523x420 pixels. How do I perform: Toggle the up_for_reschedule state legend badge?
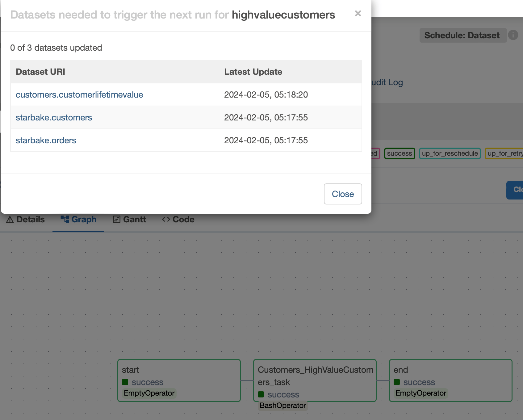pos(450,153)
